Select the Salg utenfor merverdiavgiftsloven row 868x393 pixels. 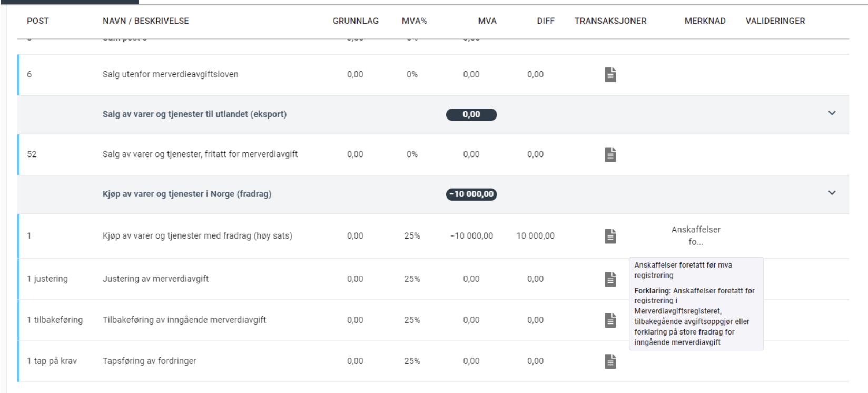point(170,74)
